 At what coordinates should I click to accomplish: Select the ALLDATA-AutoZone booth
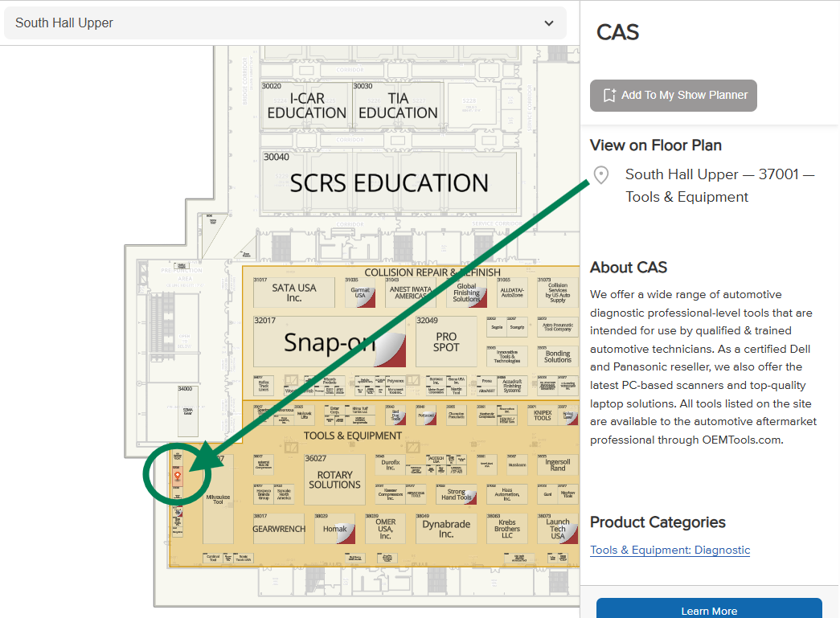[512, 293]
